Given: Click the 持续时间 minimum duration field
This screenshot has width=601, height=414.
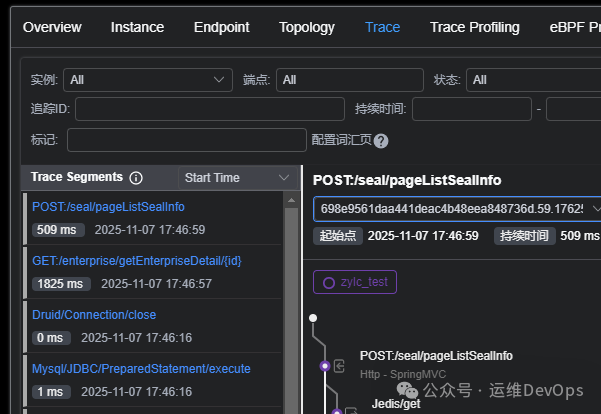Looking at the screenshot, I should click(x=472, y=109).
